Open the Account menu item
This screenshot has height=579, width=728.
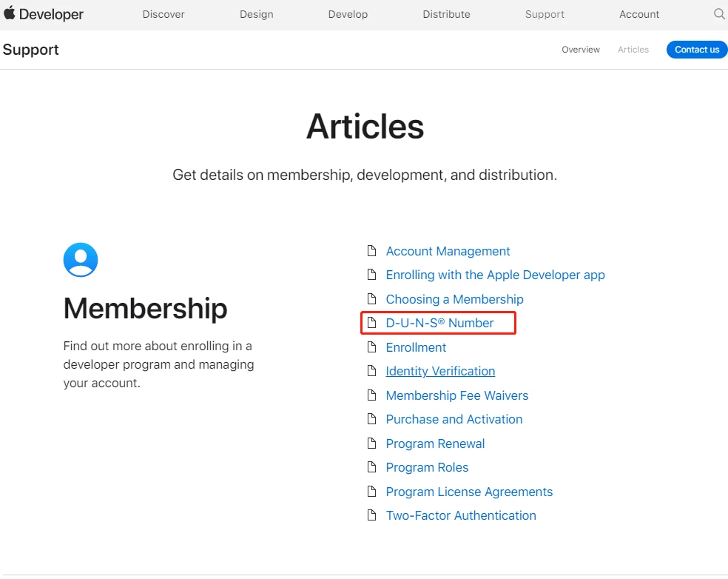click(639, 14)
